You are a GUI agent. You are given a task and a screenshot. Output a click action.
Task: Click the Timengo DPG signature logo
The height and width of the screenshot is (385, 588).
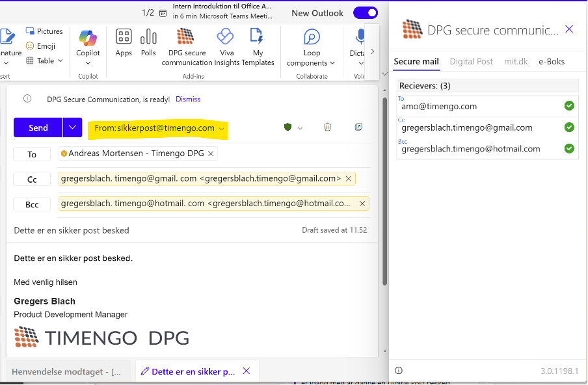coord(101,337)
